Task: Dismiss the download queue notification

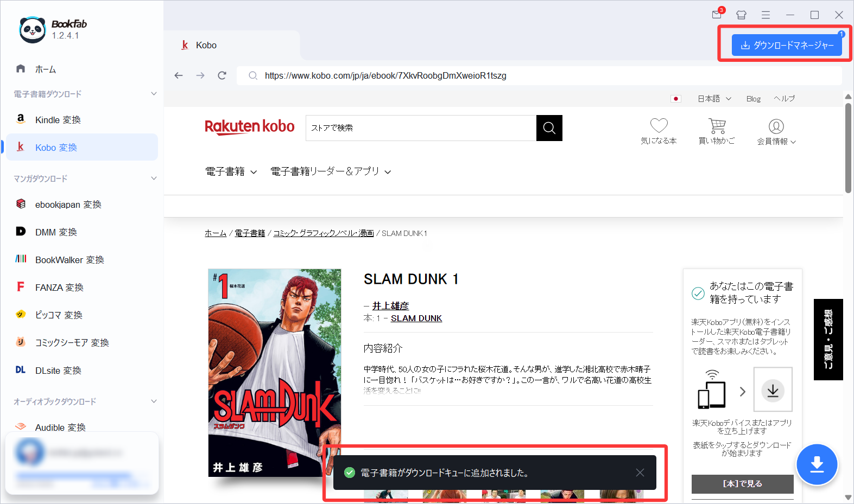Action: [640, 473]
